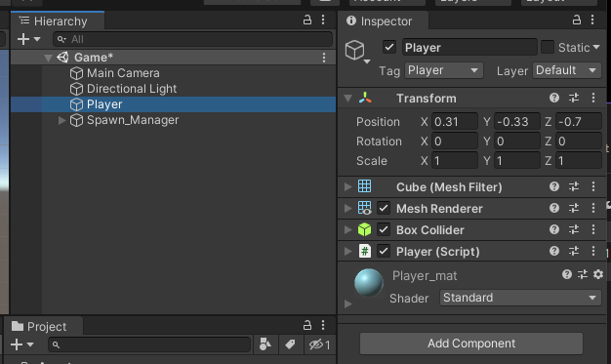Image resolution: width=611 pixels, height=364 pixels.
Task: Open the Mesh Filter help reference
Action: pyautogui.click(x=554, y=186)
